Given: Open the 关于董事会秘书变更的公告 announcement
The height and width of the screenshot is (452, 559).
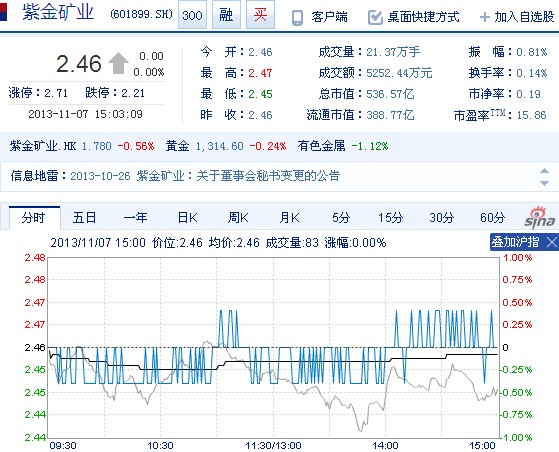Looking at the screenshot, I should coord(268,176).
